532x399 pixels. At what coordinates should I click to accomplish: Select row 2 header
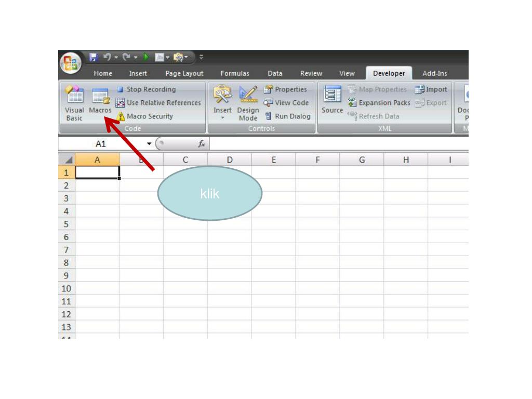tap(66, 185)
